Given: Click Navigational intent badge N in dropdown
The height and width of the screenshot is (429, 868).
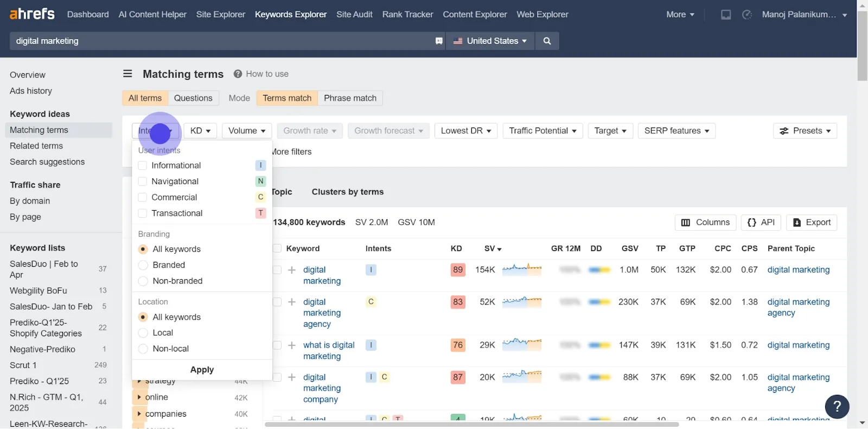Looking at the screenshot, I should [260, 181].
